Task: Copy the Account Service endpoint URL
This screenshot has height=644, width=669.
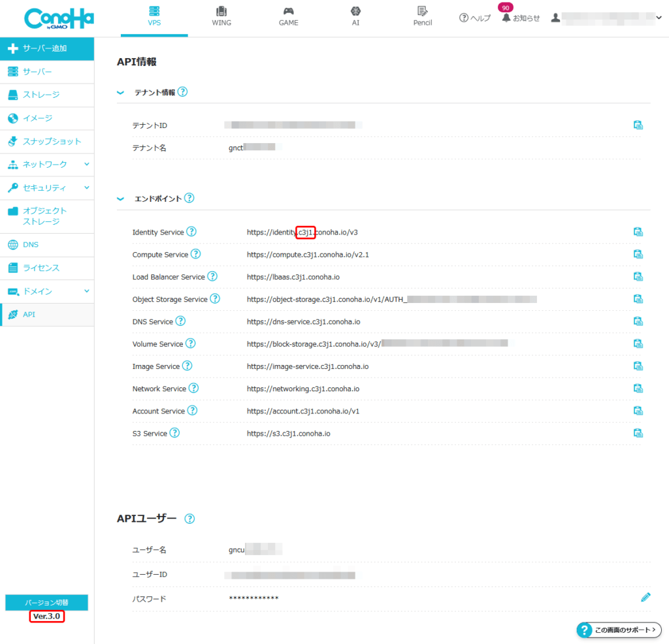Action: click(638, 411)
